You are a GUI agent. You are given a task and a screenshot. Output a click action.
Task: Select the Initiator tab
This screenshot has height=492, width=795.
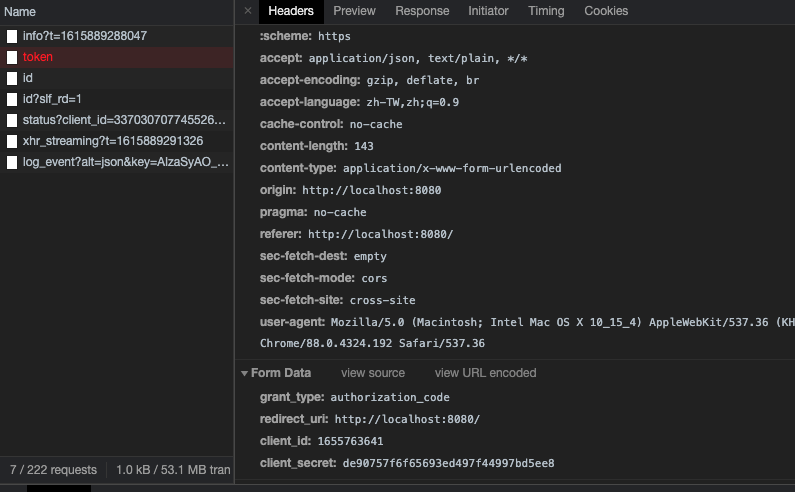[x=488, y=11]
